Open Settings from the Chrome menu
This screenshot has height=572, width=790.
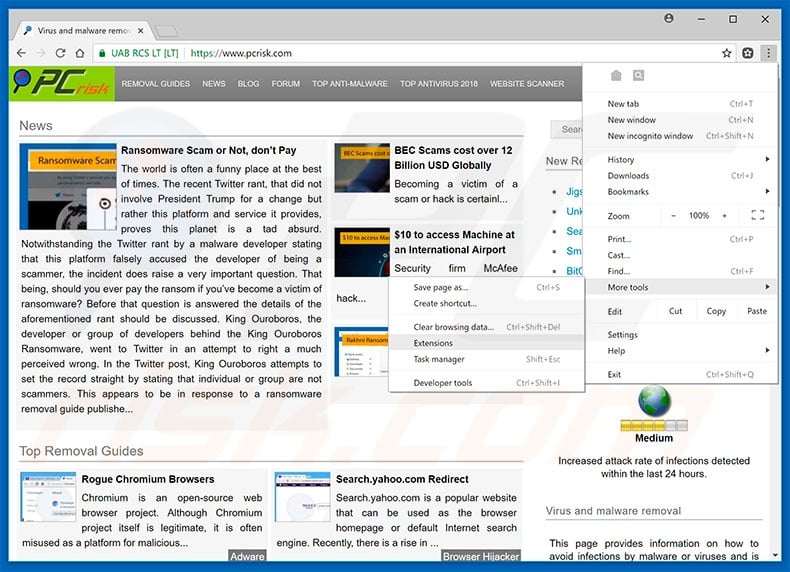point(680,335)
